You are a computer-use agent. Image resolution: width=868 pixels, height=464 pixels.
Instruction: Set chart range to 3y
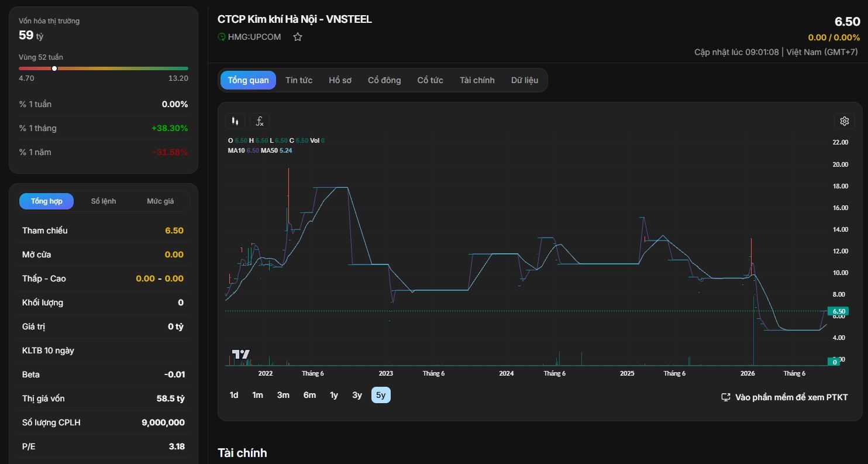[x=357, y=395]
